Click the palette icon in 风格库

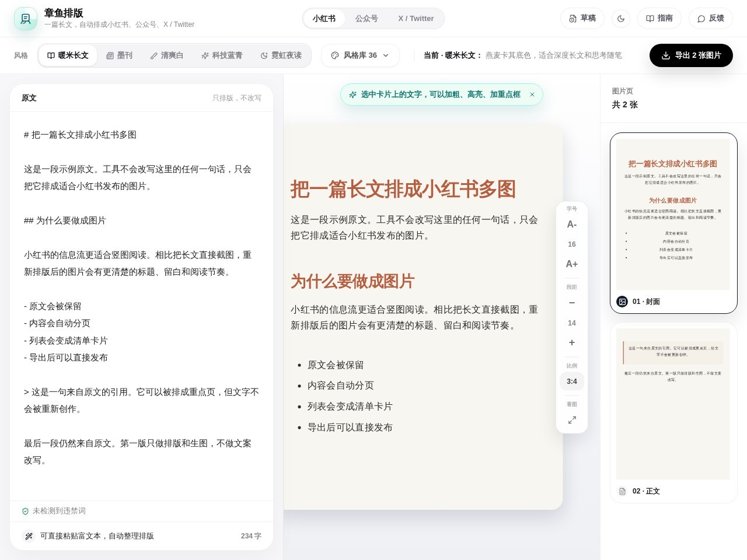pyautogui.click(x=335, y=55)
